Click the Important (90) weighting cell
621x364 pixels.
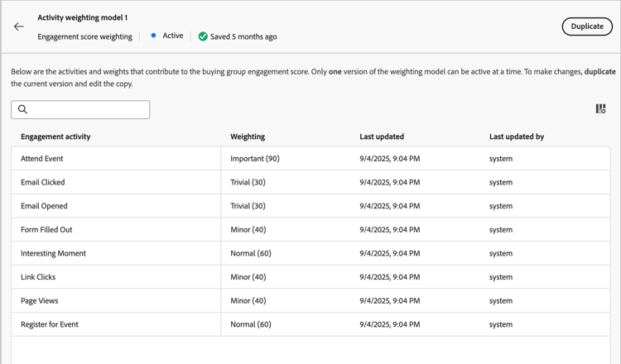[x=255, y=159]
